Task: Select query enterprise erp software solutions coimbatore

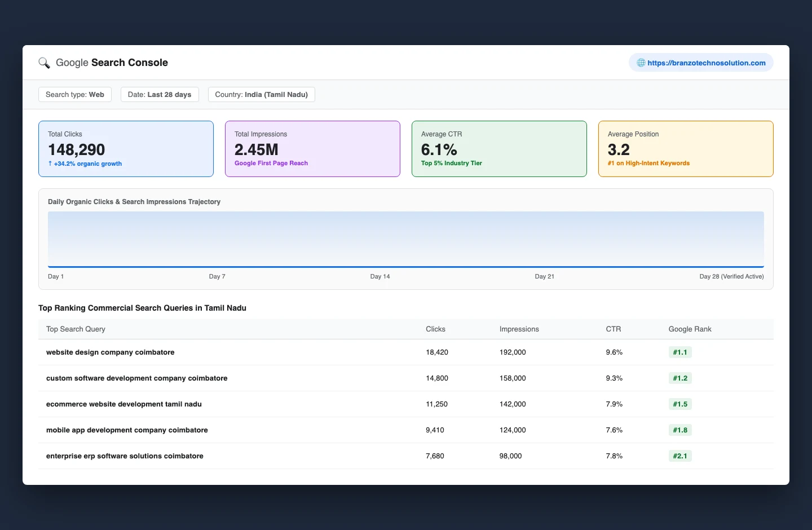Action: [125, 456]
